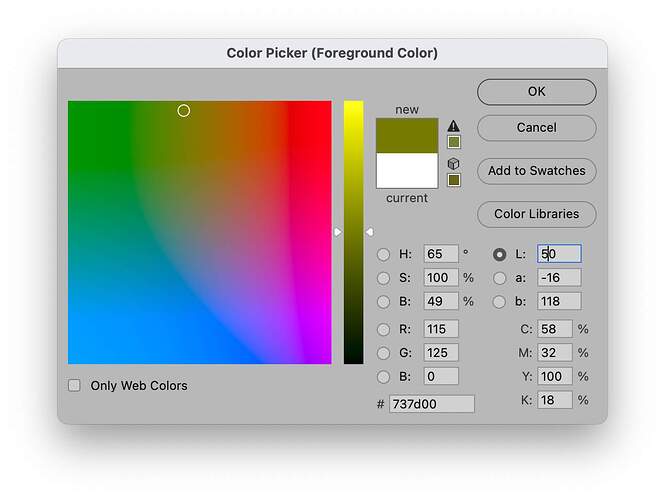Screen dimensions: 664x500
Task: Click the vertical yellow-to-black color slider
Action: pyautogui.click(x=353, y=232)
